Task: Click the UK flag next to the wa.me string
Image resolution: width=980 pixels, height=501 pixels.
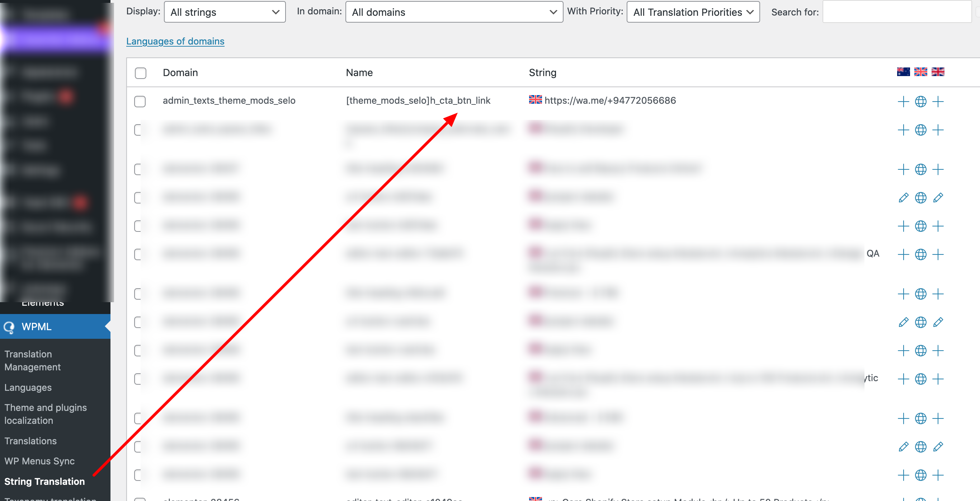Action: [535, 100]
